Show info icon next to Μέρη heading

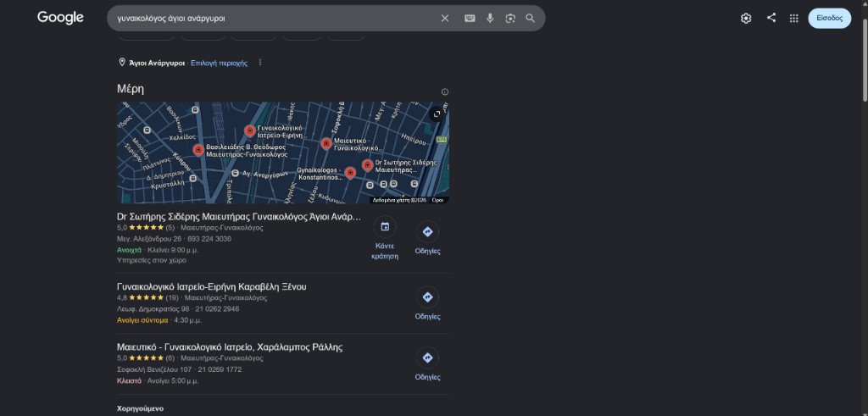(444, 92)
